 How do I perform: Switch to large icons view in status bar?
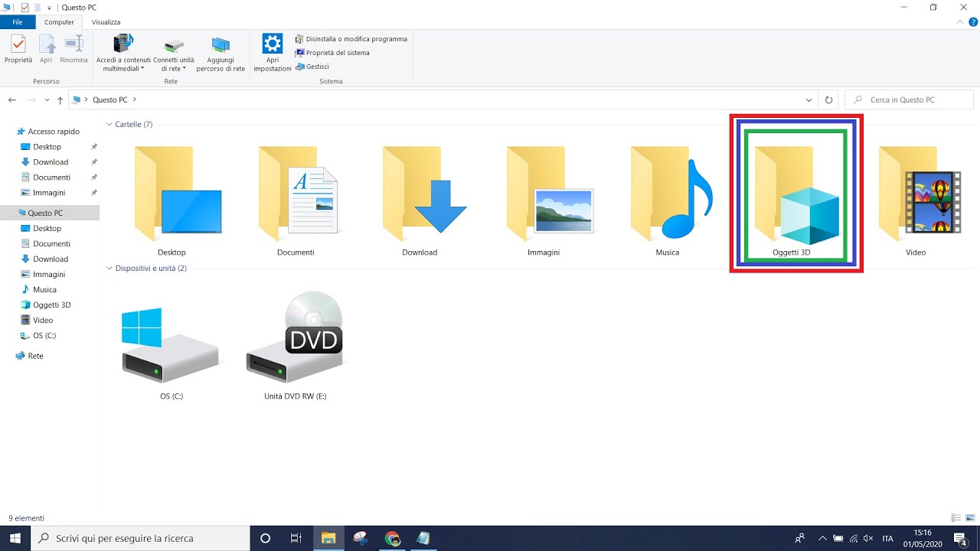970,517
